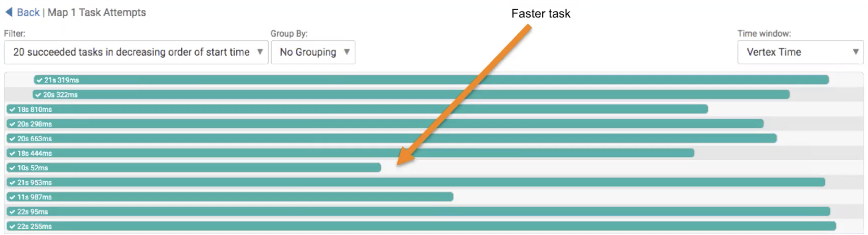The width and height of the screenshot is (868, 235).
Task: Select the 20s 298ms task attempt bar
Action: pyautogui.click(x=384, y=124)
